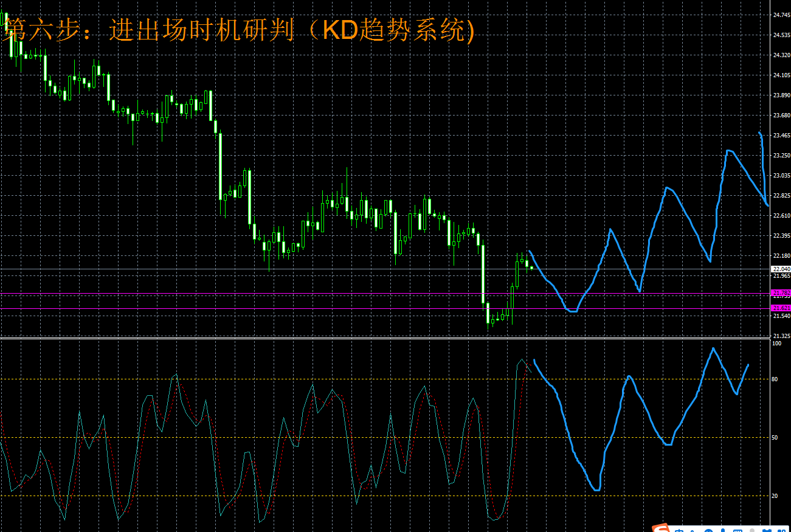Click the indicator scale value 80

pos(775,379)
